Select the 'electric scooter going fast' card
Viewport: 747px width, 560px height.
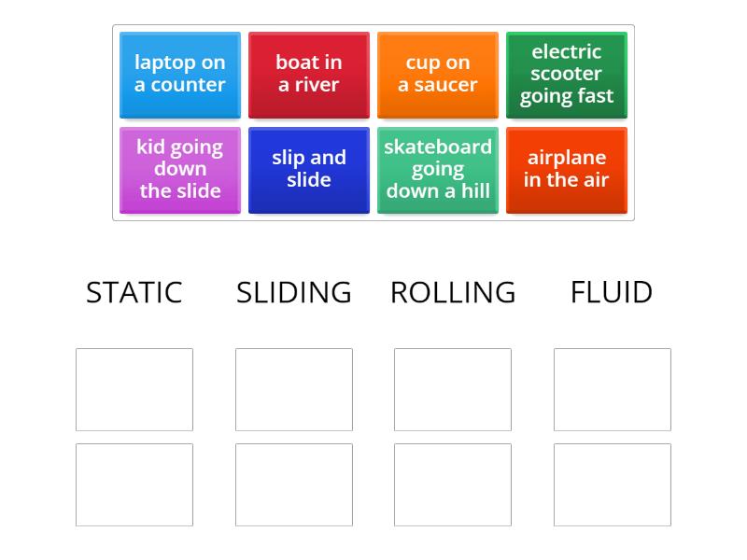[566, 75]
